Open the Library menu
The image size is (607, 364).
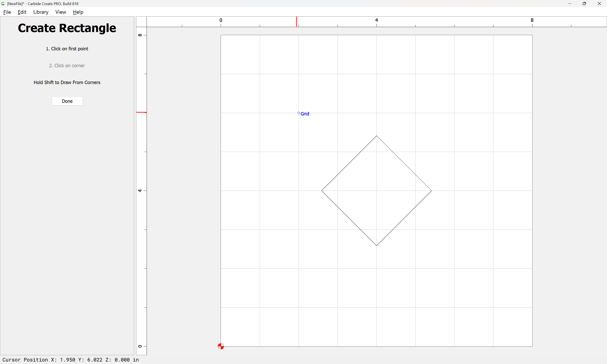[41, 12]
